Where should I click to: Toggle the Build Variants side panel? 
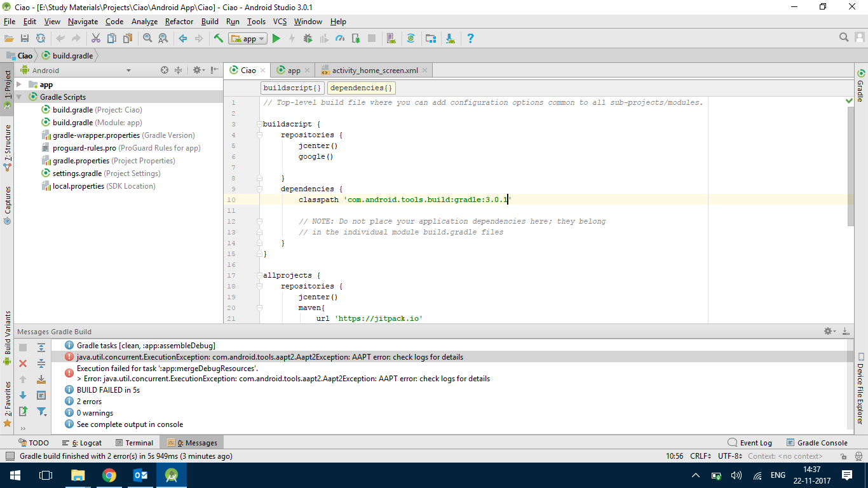click(7, 337)
